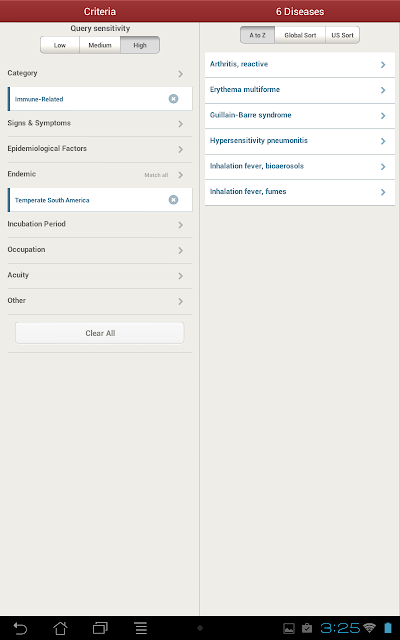Remove the Immune-Related category filter

173,99
